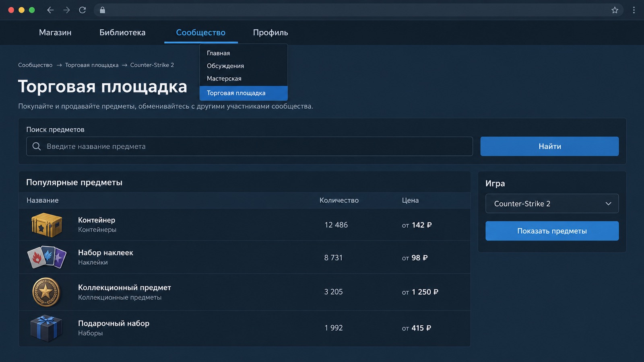The image size is (644, 362).
Task: Click Сообщество breadcrumb link
Action: 35,65
